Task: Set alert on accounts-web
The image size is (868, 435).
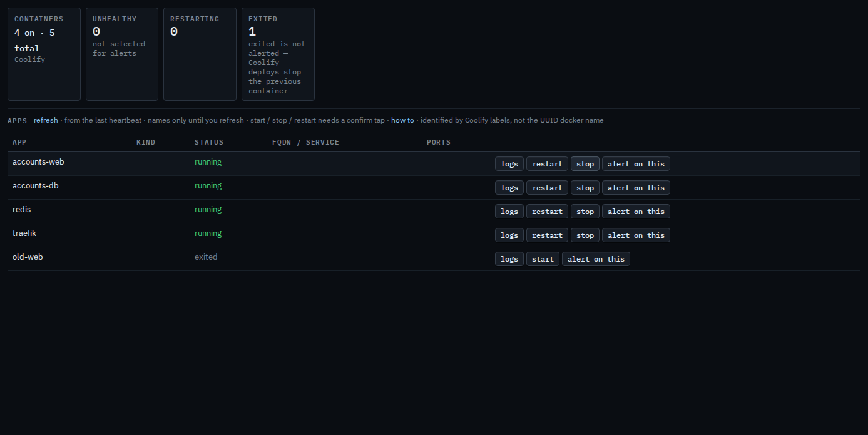Action: click(636, 164)
